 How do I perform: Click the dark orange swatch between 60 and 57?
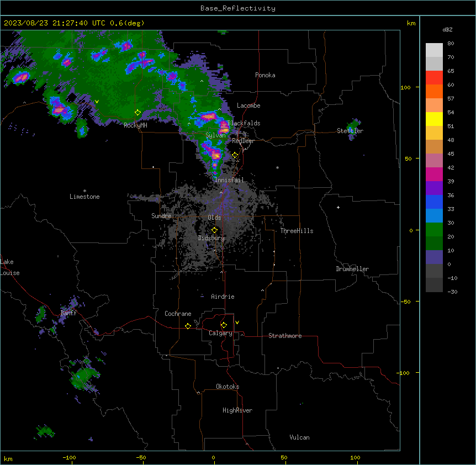(434, 92)
